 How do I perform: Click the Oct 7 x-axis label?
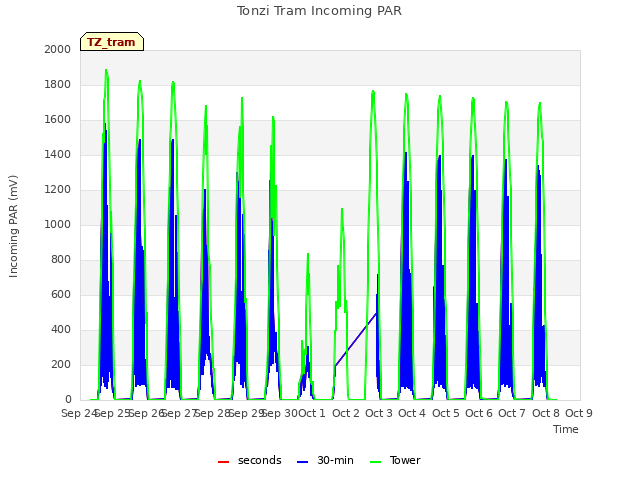coord(512,413)
